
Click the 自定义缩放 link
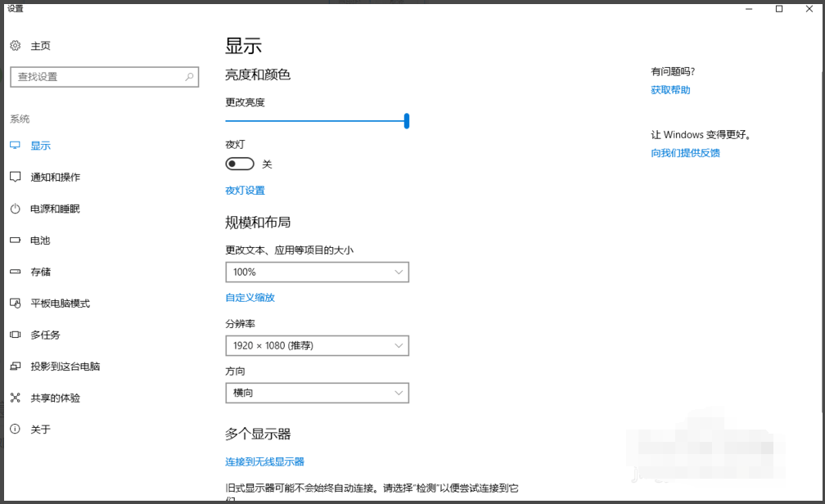[250, 297]
